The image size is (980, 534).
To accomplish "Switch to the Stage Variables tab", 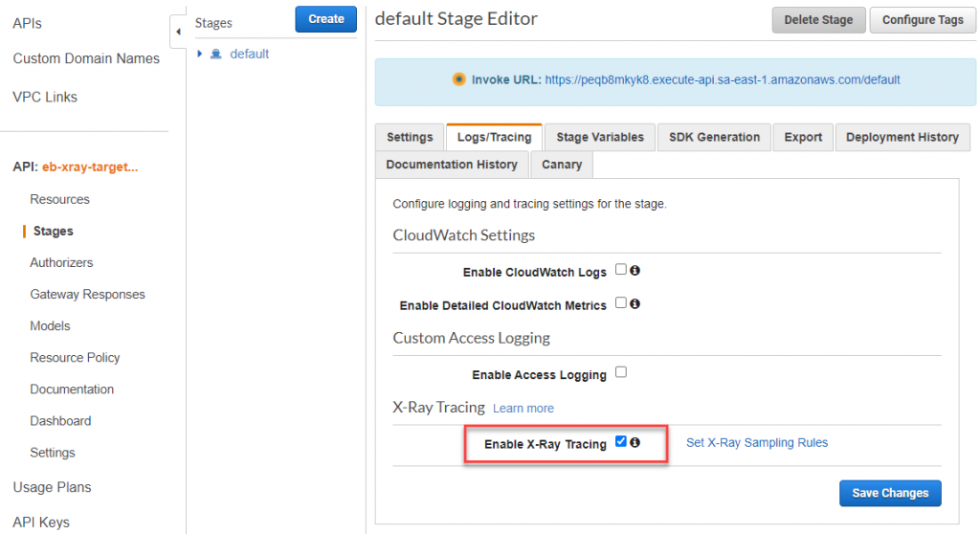I will pos(600,137).
